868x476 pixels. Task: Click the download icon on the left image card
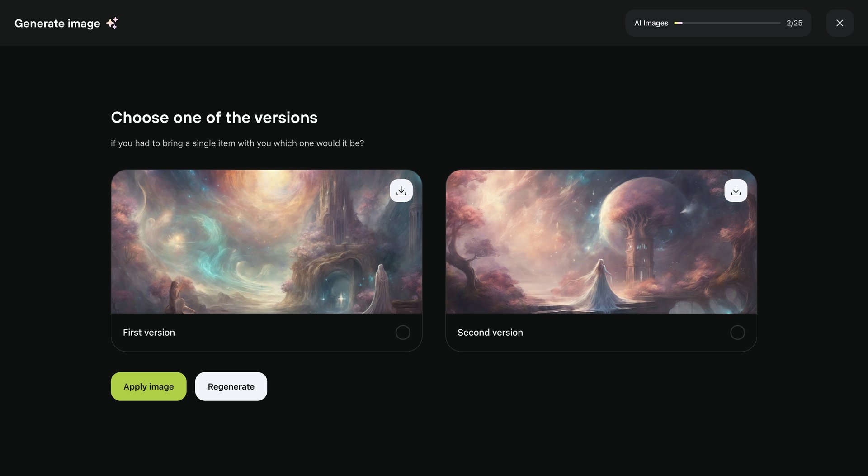click(401, 190)
